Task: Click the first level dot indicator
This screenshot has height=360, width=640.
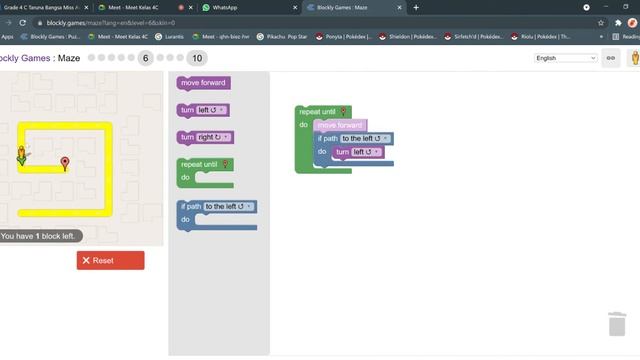Action: pos(91,58)
